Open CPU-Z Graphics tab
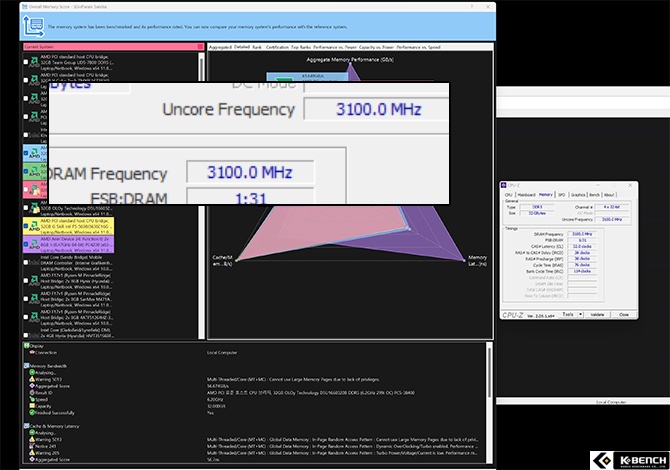Screen dimensions: 670x470 pos(578,195)
